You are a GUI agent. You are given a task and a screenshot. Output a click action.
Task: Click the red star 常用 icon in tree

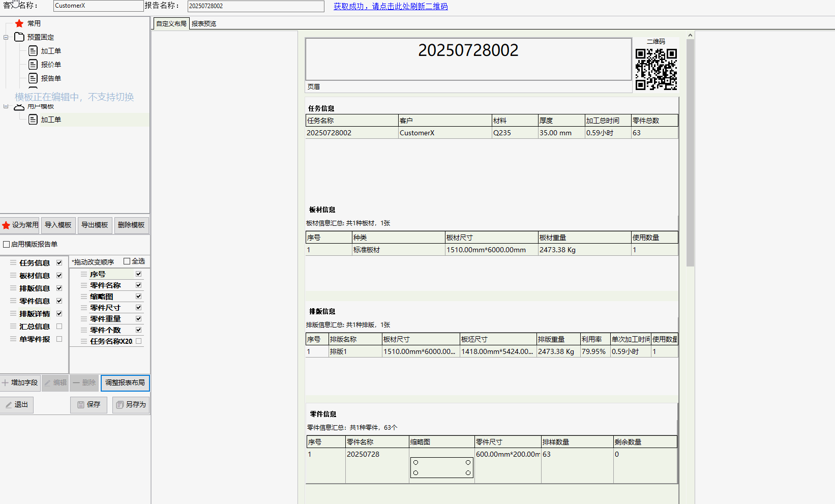(x=19, y=23)
